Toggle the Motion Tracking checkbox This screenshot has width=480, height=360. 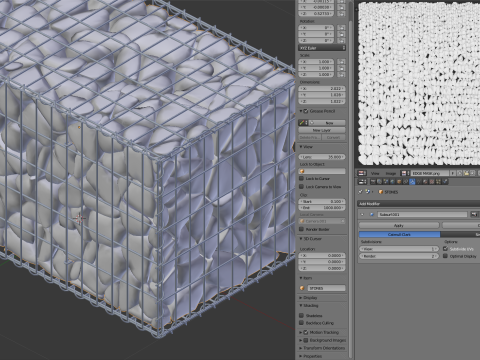pyautogui.click(x=306, y=332)
